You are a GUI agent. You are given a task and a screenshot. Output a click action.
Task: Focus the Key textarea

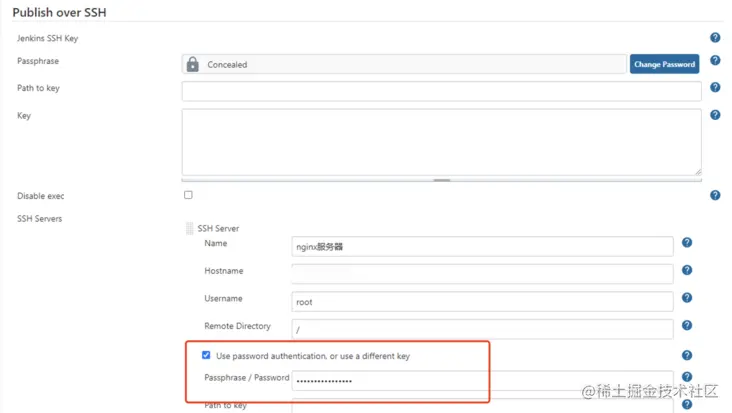(x=441, y=142)
